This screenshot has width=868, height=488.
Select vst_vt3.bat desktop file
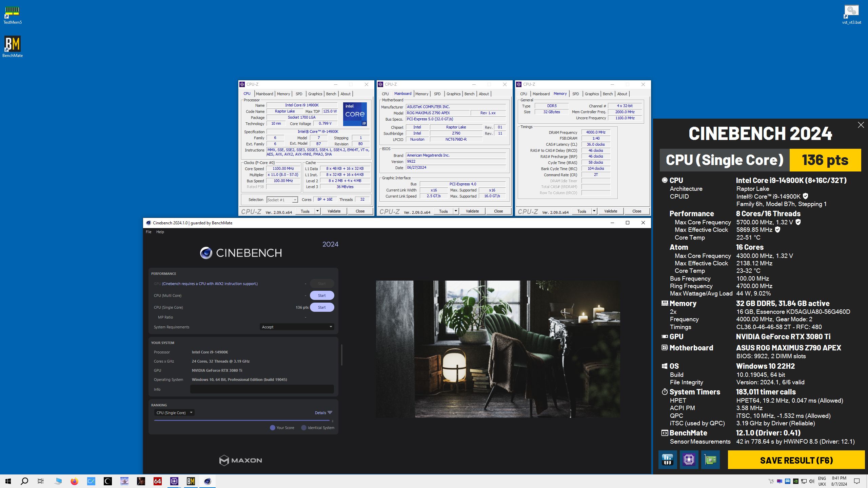[851, 15]
